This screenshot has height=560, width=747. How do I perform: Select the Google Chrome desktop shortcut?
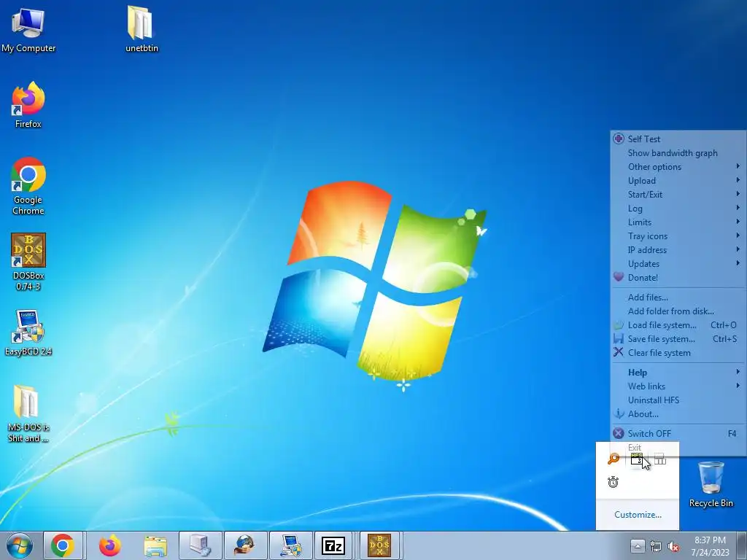(x=28, y=186)
